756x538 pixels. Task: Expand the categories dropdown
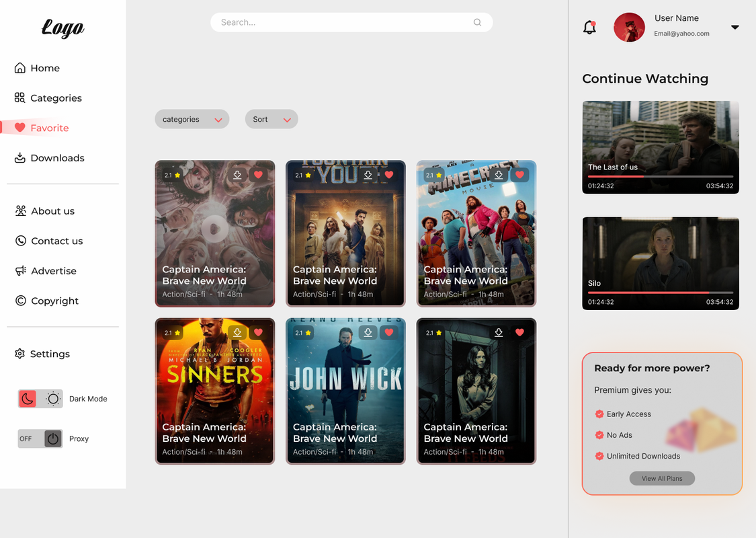[192, 119]
